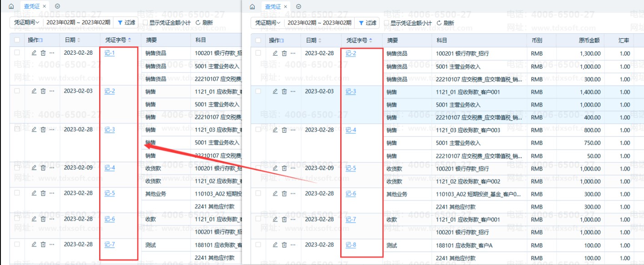Click edit pencil icon for voucher 记-1
Viewport: 644px width, 265px height.
[34, 53]
